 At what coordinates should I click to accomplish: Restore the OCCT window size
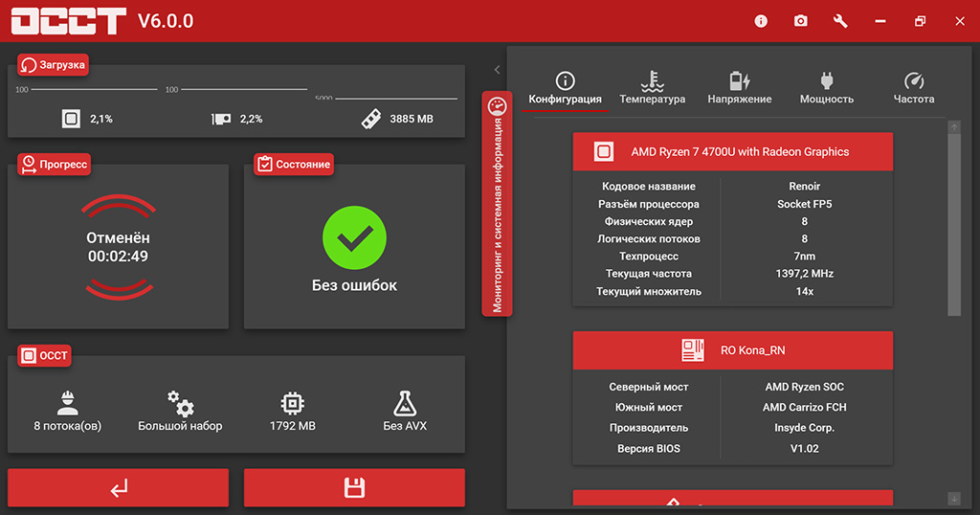click(x=920, y=21)
